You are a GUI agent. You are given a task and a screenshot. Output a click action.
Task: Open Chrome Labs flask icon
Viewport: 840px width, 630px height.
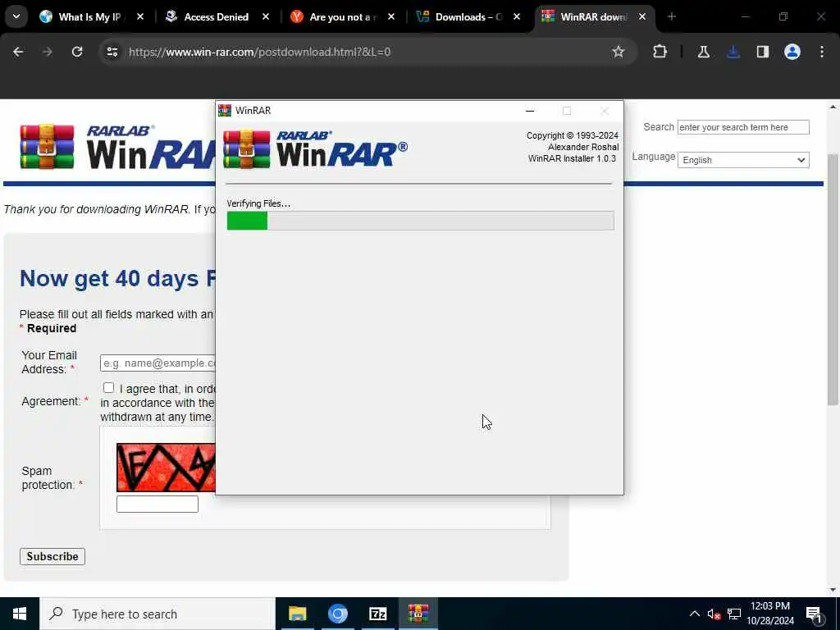coord(703,52)
